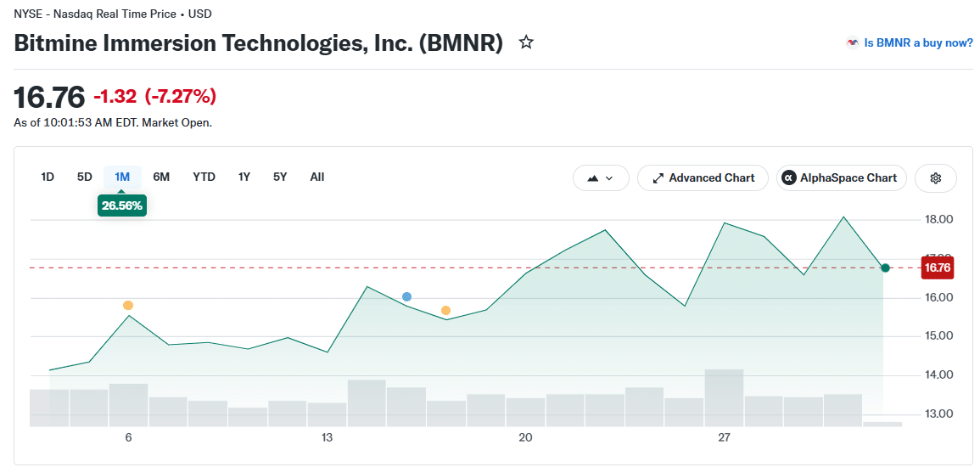Click the icon beside 'Is BMNR a buy now?'
This screenshot has width=980, height=473.
[853, 43]
